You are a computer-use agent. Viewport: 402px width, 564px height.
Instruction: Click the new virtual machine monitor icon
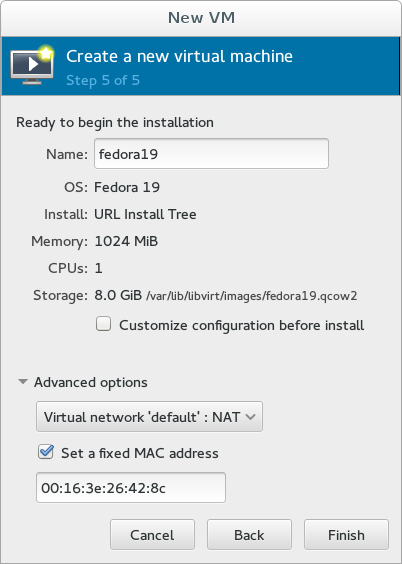[x=32, y=65]
